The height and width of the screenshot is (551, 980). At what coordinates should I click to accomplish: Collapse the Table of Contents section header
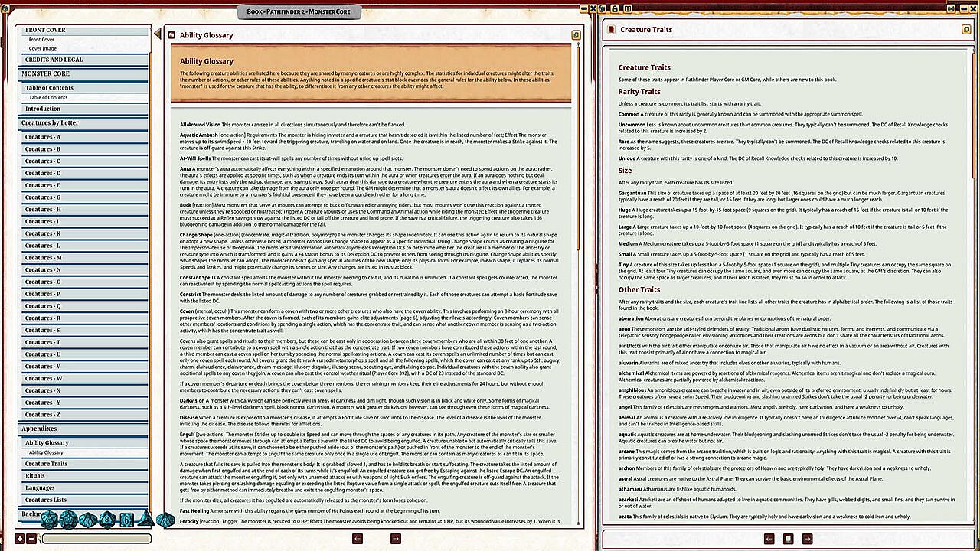pyautogui.click(x=83, y=88)
